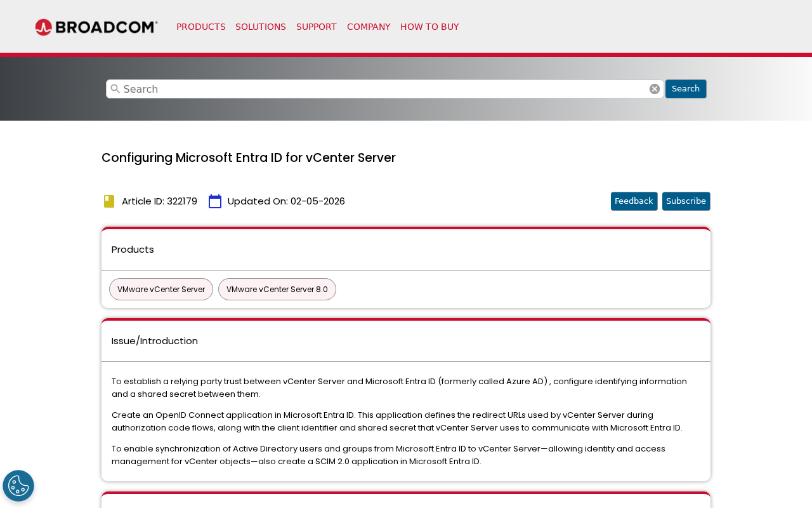Screen dimensions: 812x508
Task: Open the SUPPORT menu
Action: [x=317, y=26]
